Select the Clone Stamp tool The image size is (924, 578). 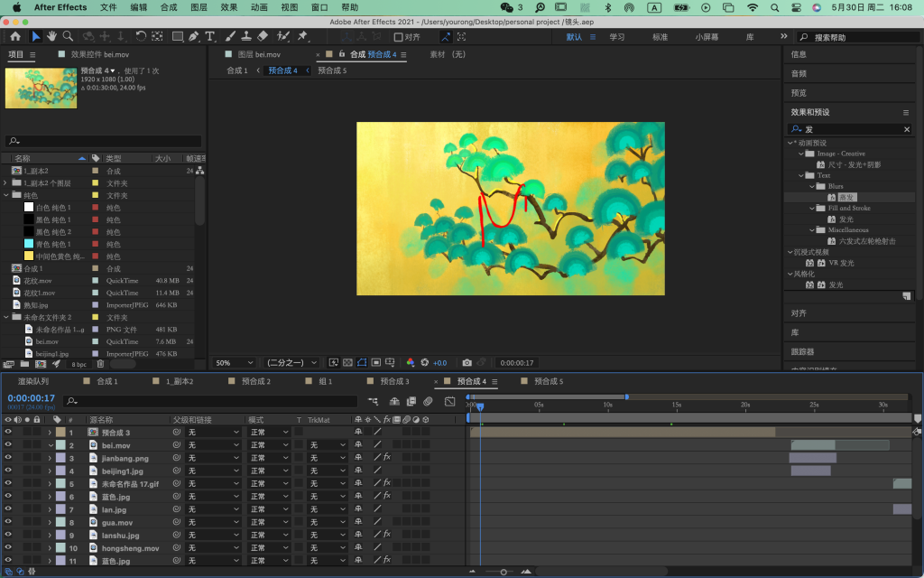coord(246,36)
